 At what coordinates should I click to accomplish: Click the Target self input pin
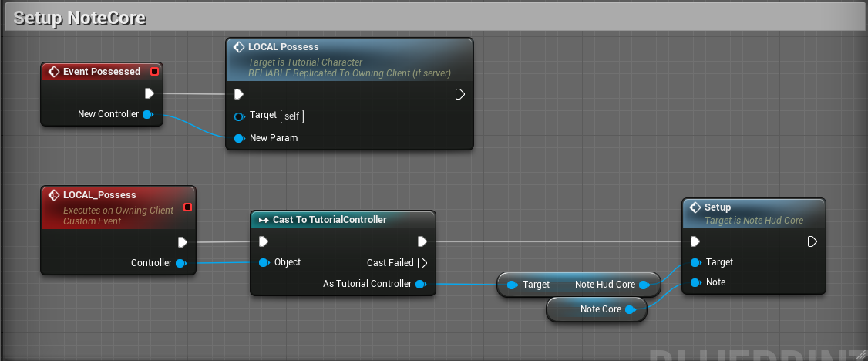(239, 116)
